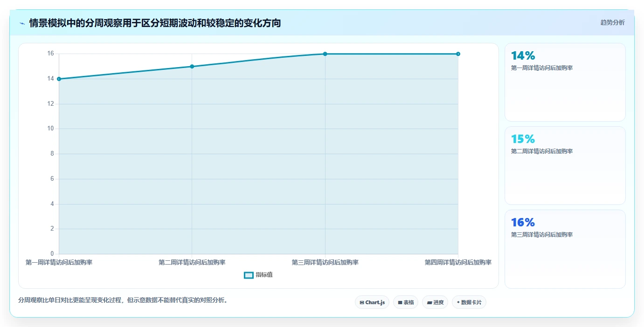Viewport: 644px width, 327px height.
Task: Click the 第三周详情访问后加购率 caption in 16% card
Action: point(542,235)
